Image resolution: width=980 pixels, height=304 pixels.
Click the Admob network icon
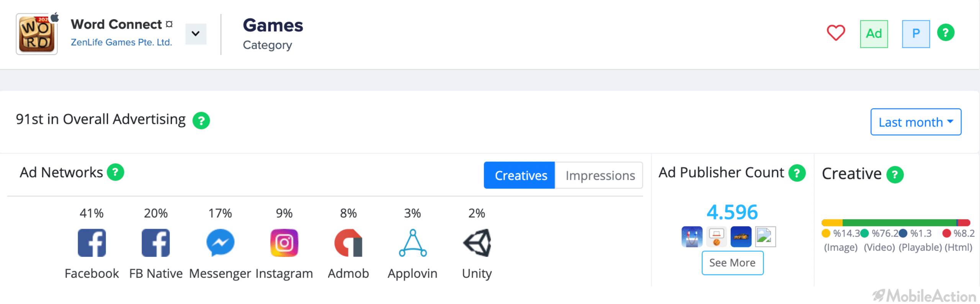[348, 243]
